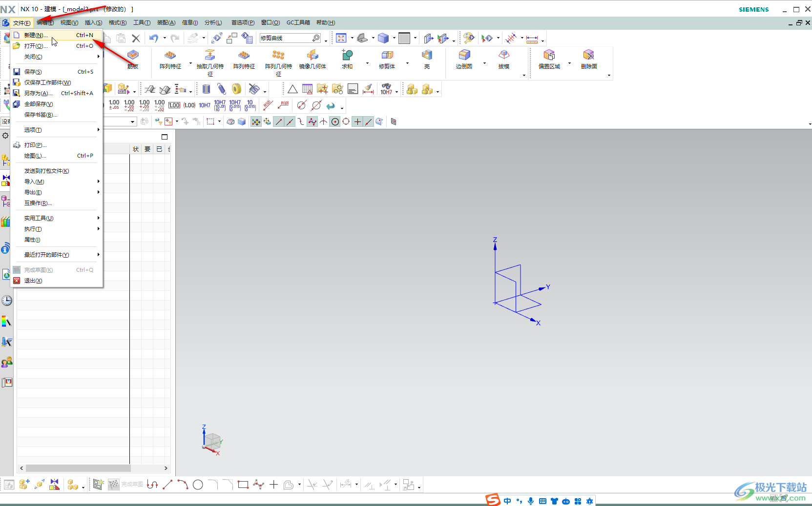Open the 编辑(E) menu

45,22
